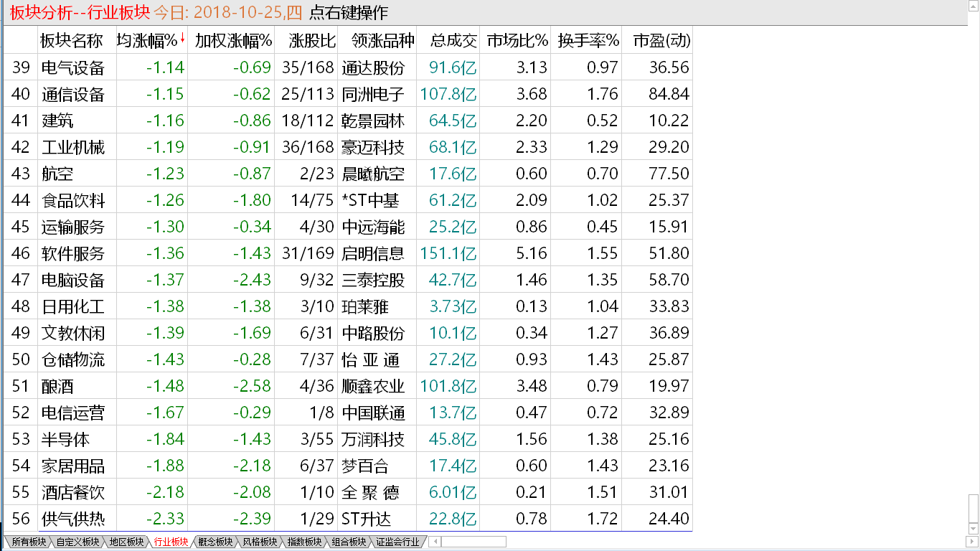The width and height of the screenshot is (980, 551).
Task: Click leading stock 启明信息
Action: [373, 253]
